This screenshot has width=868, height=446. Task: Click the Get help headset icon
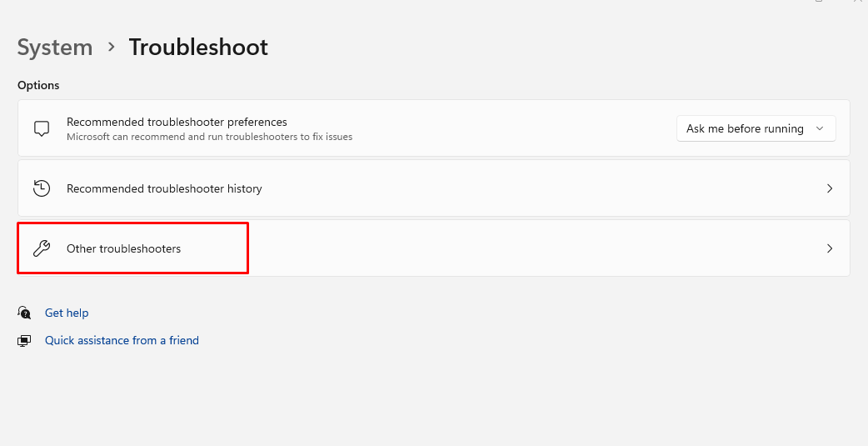click(x=24, y=313)
